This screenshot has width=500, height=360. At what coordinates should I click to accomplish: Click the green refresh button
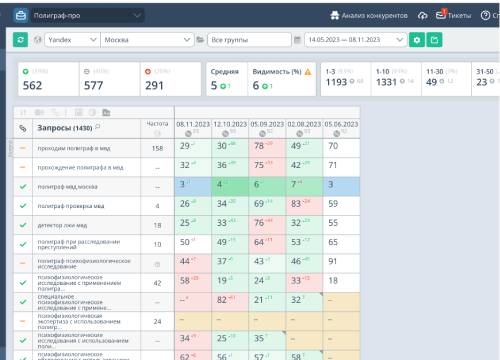click(x=20, y=40)
